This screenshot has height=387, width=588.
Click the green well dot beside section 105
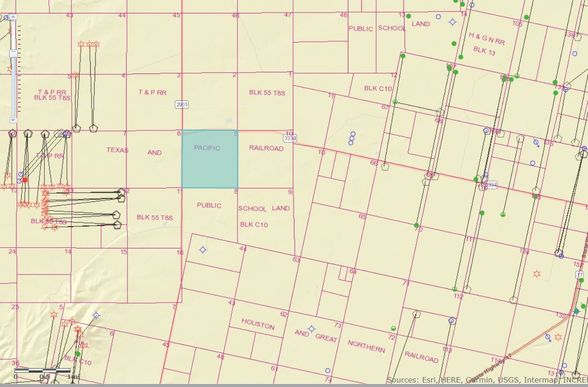[527, 17]
